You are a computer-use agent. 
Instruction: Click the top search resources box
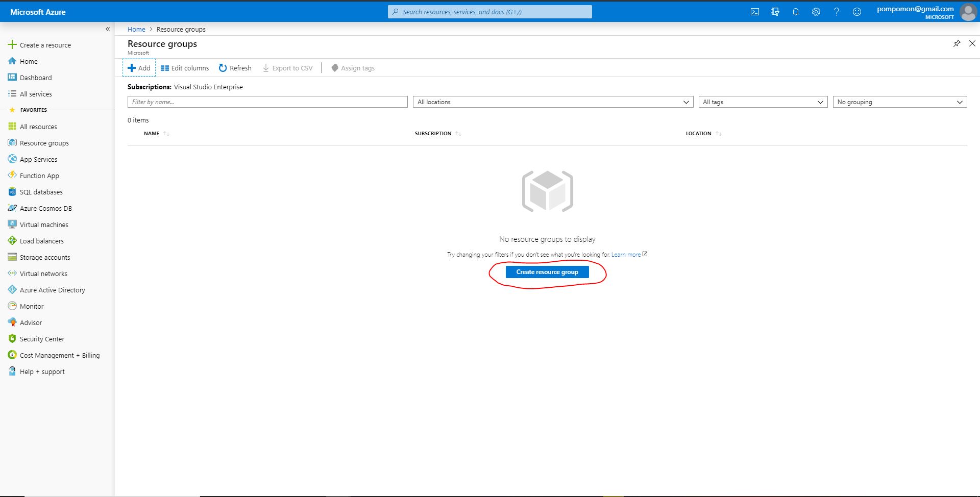490,12
